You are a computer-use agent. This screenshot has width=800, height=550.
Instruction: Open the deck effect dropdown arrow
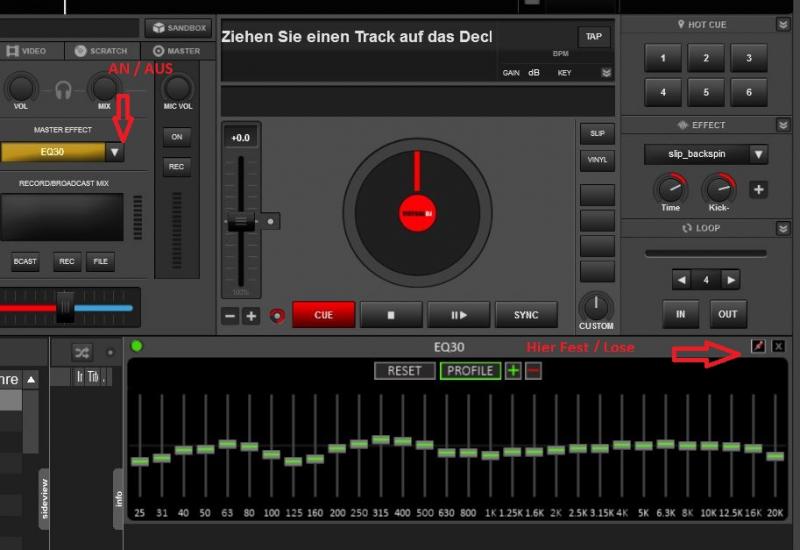(x=759, y=154)
